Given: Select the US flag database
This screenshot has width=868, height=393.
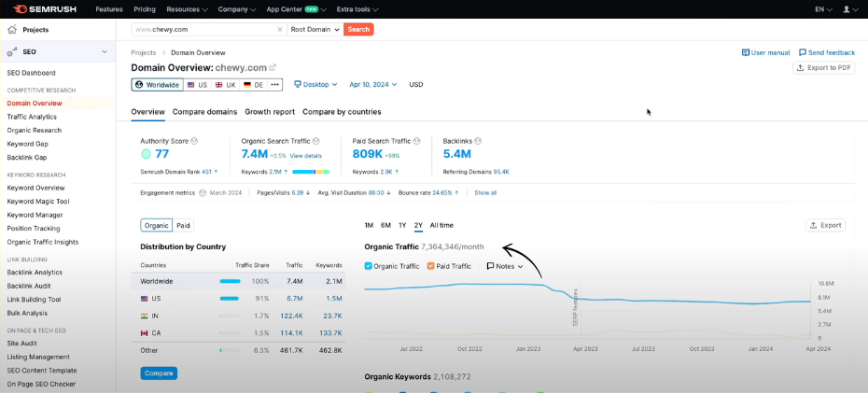Looking at the screenshot, I should 197,85.
